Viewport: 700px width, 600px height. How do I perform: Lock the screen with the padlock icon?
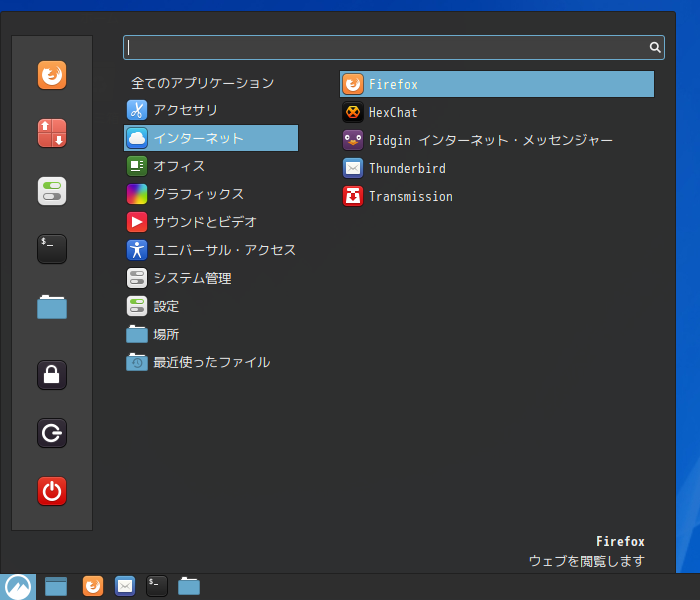point(52,375)
